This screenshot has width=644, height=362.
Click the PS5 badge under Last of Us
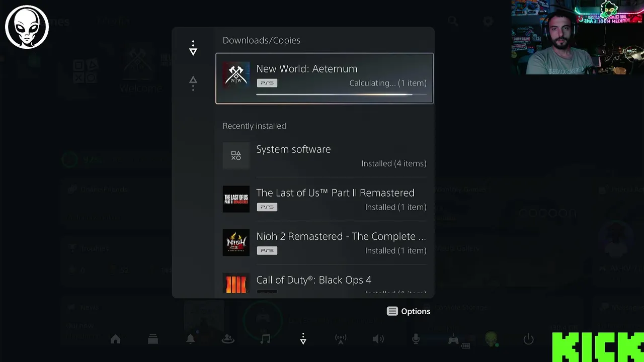(267, 207)
